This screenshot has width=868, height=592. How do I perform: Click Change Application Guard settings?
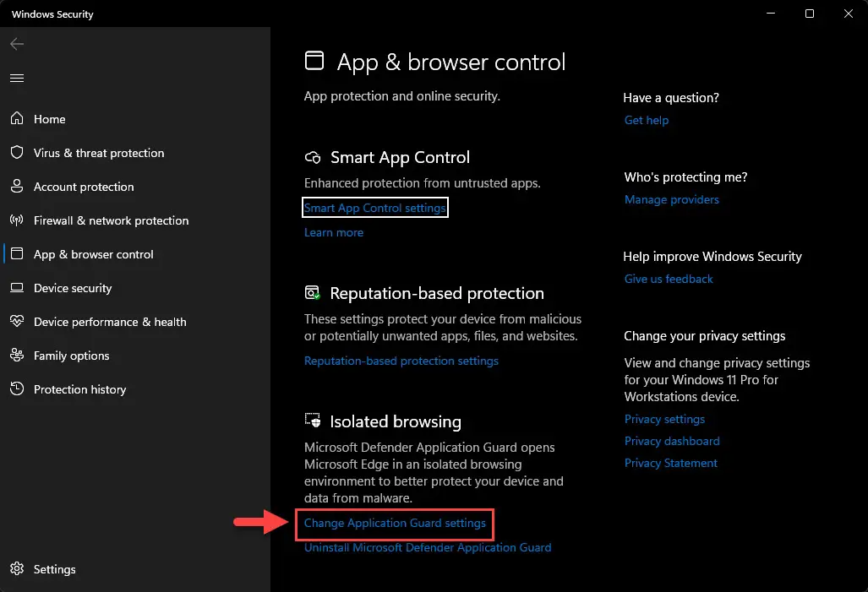click(395, 523)
